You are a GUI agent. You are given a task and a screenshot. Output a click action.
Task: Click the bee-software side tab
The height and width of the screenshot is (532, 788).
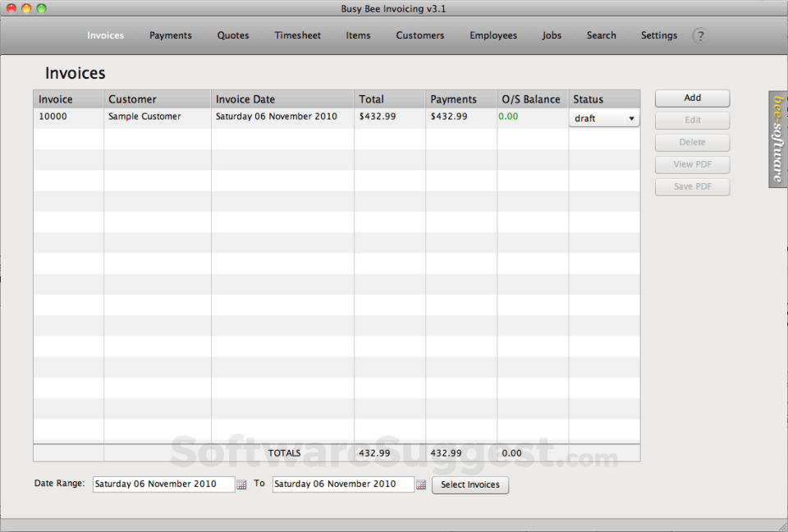pyautogui.click(x=776, y=140)
